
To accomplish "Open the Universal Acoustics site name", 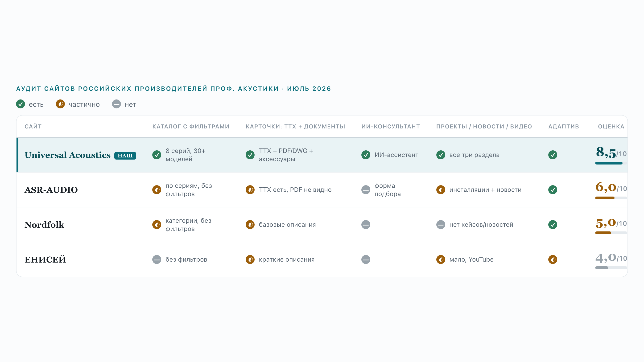I will [x=67, y=155].
